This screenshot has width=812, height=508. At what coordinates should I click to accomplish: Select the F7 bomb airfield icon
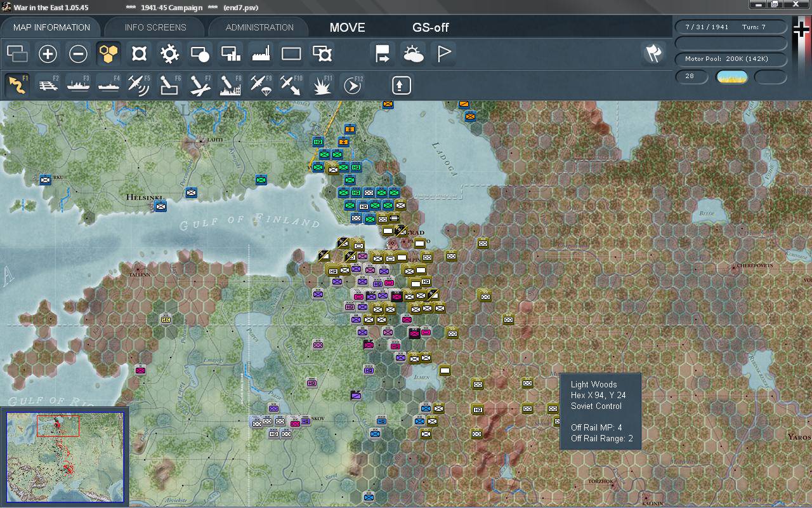[200, 84]
